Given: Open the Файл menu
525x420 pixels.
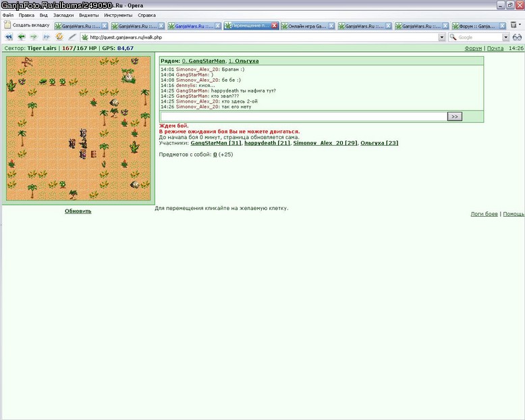Looking at the screenshot, I should click(x=7, y=15).
